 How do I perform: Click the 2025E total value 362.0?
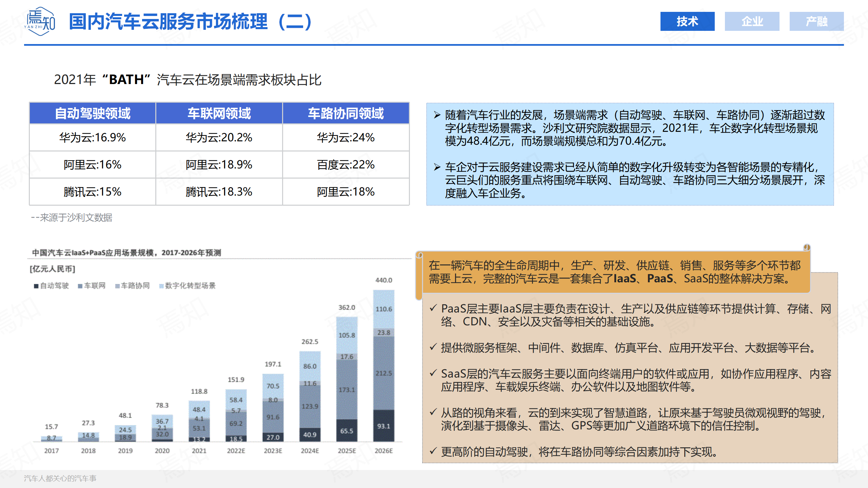(347, 307)
